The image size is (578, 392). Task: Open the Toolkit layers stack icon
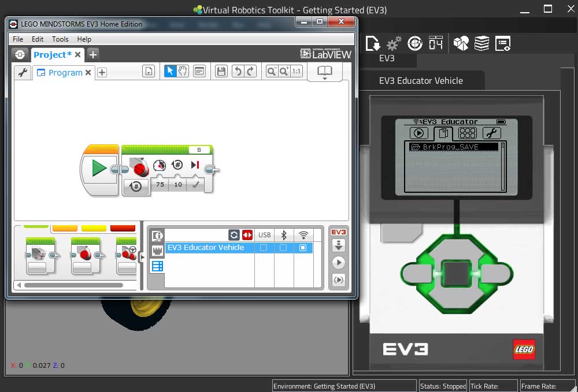click(x=482, y=43)
